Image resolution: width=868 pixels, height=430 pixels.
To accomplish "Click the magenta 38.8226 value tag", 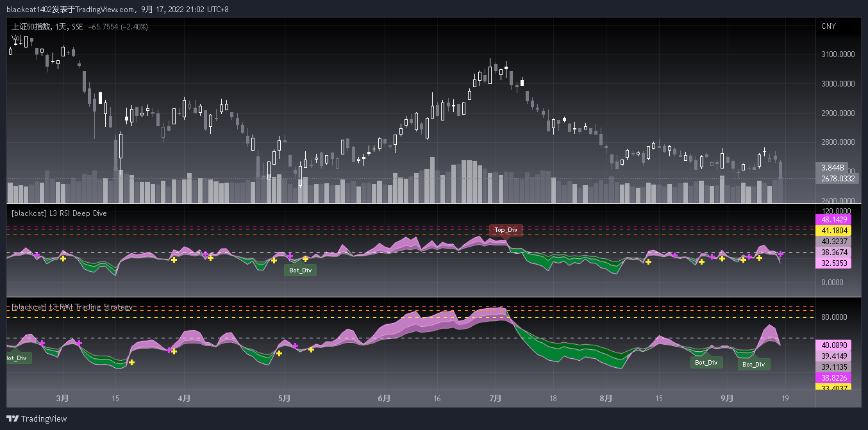I will (x=833, y=378).
